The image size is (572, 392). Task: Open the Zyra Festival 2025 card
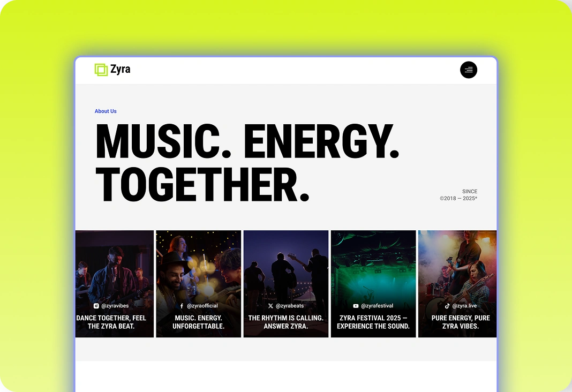point(373,284)
